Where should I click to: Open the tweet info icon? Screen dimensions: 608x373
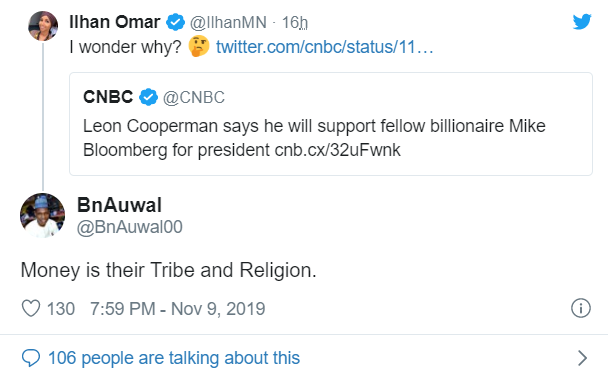pyautogui.click(x=581, y=308)
